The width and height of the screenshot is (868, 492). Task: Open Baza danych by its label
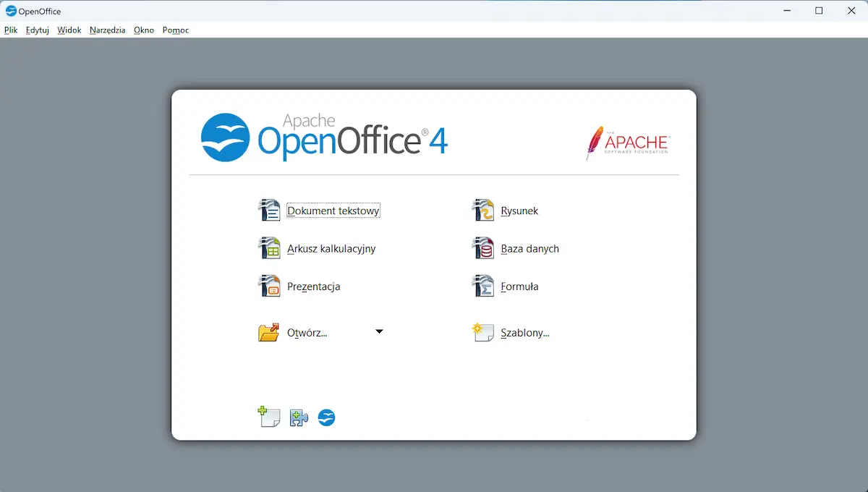[529, 248]
